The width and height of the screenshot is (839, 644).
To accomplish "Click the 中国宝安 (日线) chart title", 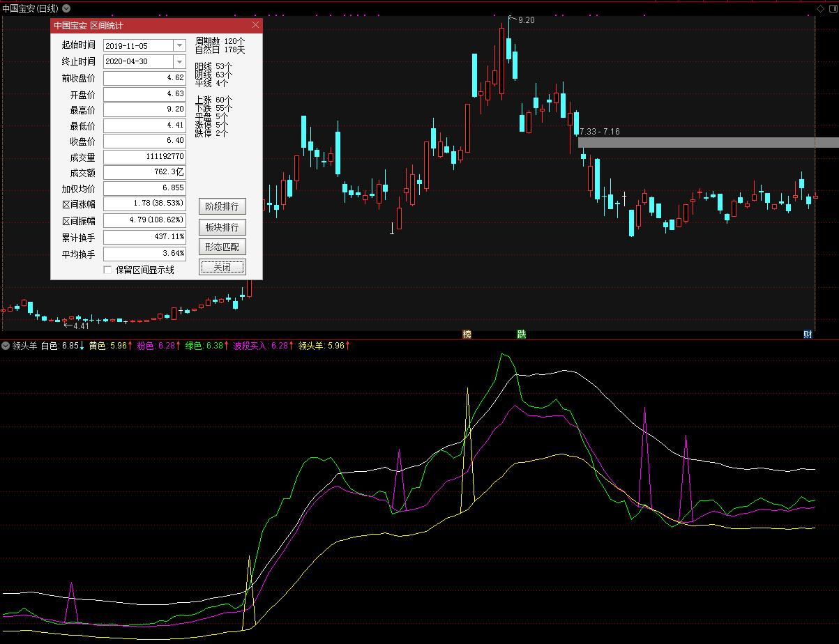I will click(x=31, y=8).
